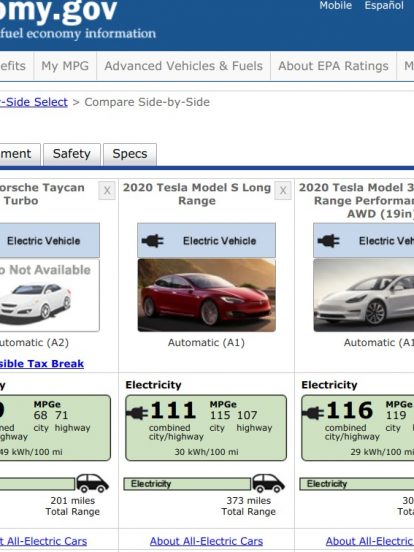Click '29 kWh/100 mi' value
The height and width of the screenshot is (552, 414).
pyautogui.click(x=382, y=452)
